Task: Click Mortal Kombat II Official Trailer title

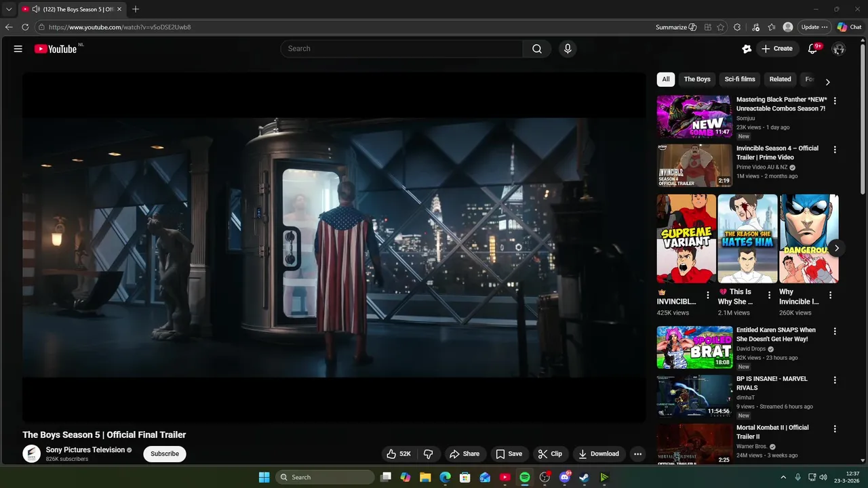Action: 772,432
